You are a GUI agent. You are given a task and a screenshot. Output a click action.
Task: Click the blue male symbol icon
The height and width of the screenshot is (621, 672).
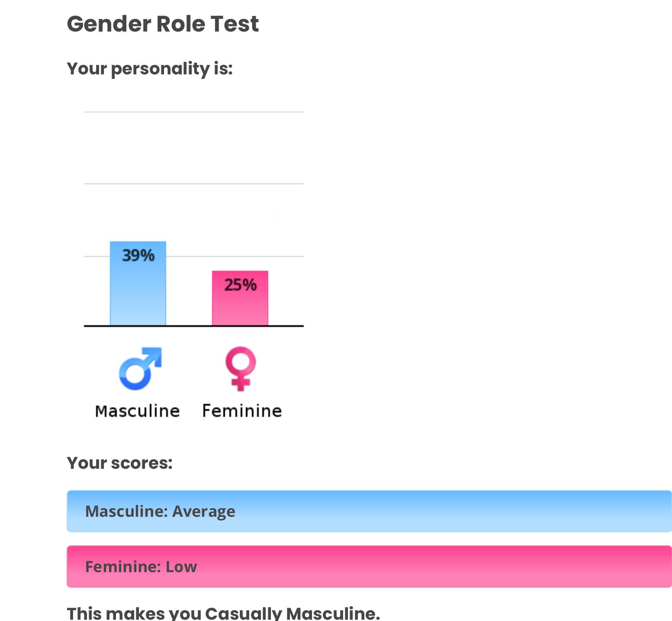coord(140,368)
